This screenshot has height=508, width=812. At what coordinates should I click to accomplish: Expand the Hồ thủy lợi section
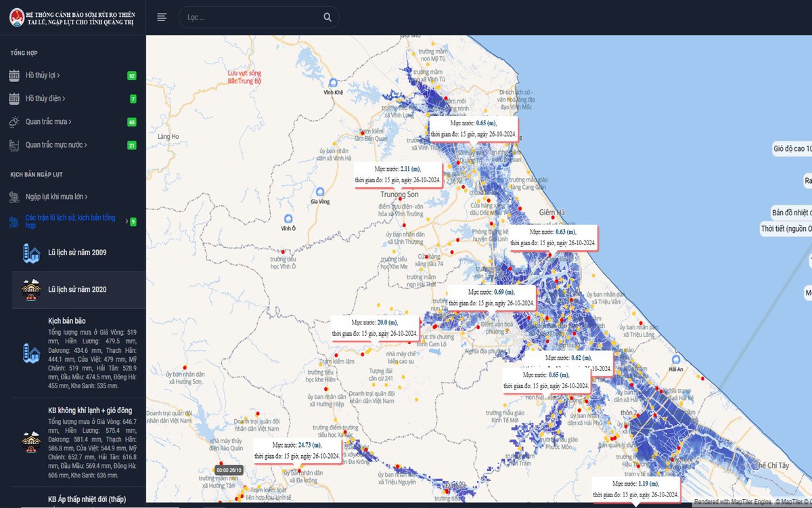pyautogui.click(x=43, y=76)
